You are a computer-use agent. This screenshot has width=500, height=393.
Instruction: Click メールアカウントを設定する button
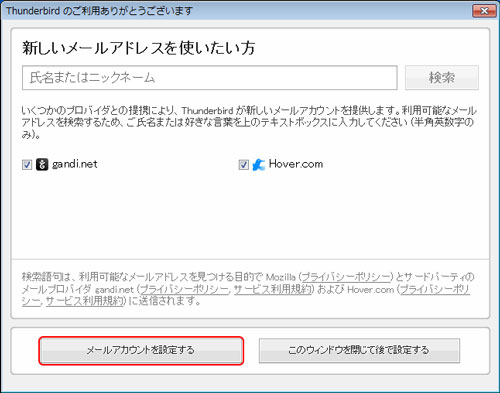(141, 350)
